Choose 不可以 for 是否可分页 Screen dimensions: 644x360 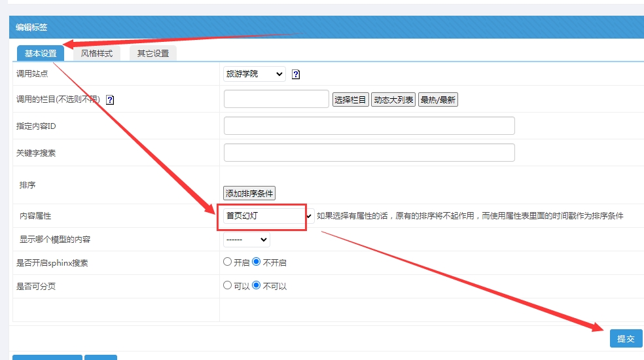coord(257,285)
